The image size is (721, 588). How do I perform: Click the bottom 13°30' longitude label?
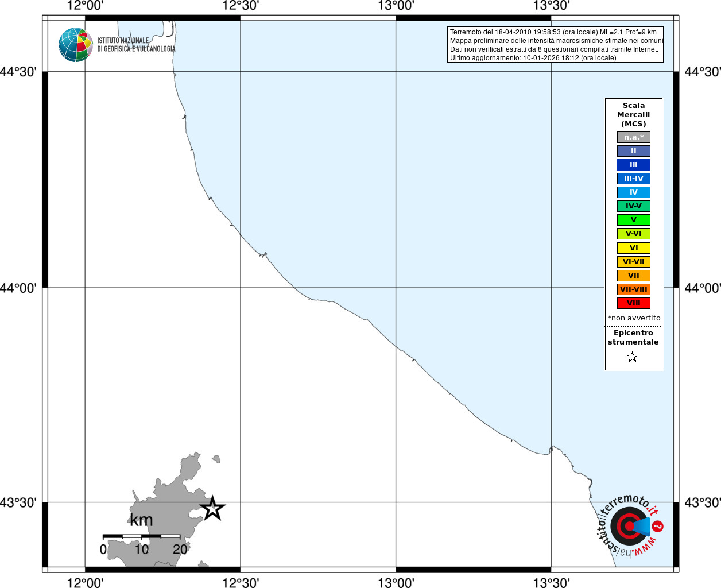(552, 582)
